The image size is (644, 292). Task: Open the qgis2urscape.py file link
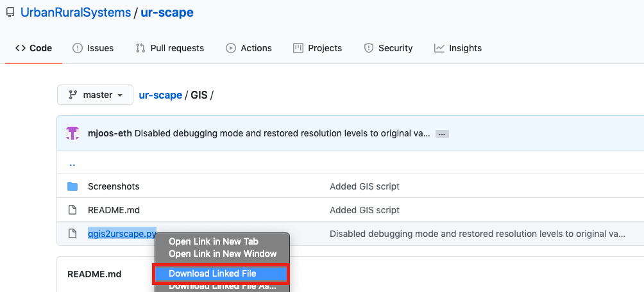click(x=122, y=234)
